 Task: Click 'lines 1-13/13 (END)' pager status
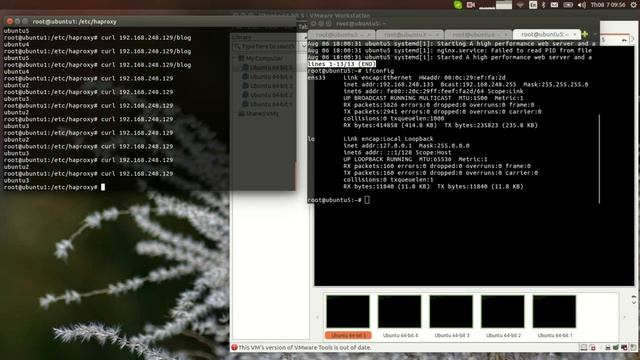(341, 64)
